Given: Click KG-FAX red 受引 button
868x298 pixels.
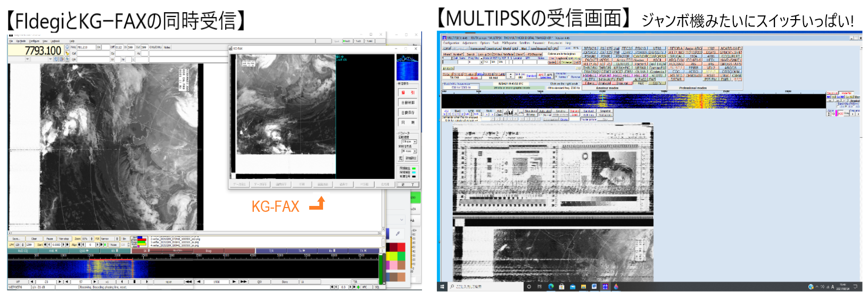Looking at the screenshot, I should [408, 93].
